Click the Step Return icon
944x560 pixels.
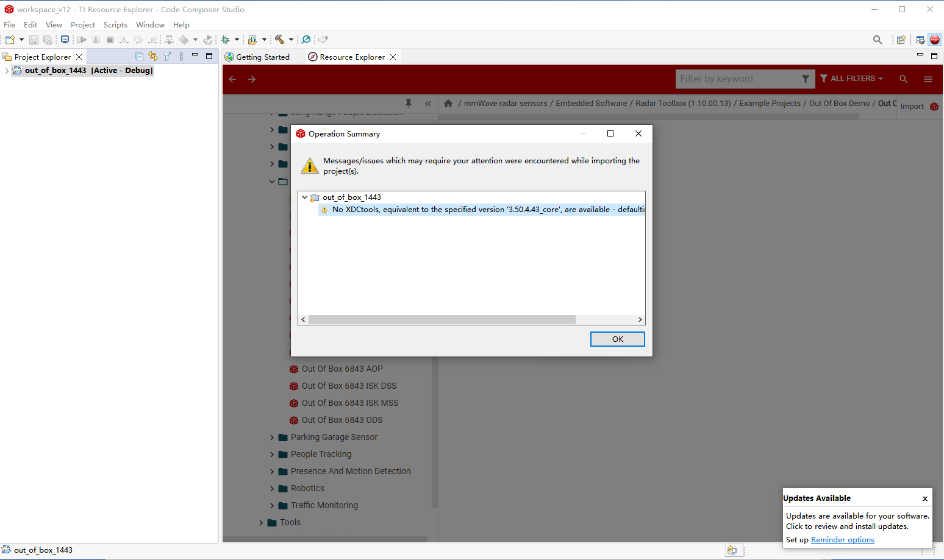[152, 40]
